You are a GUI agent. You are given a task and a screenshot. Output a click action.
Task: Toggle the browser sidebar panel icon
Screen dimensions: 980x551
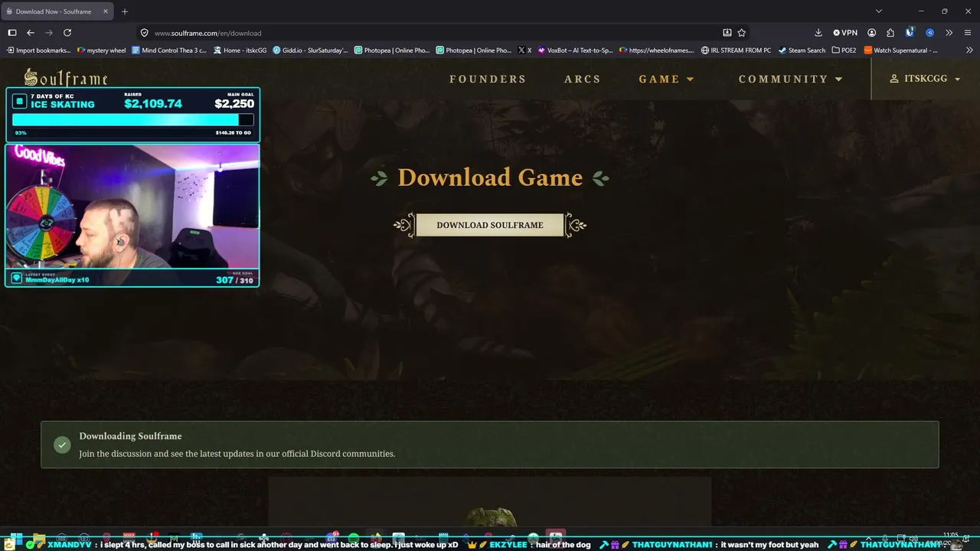[x=12, y=33]
